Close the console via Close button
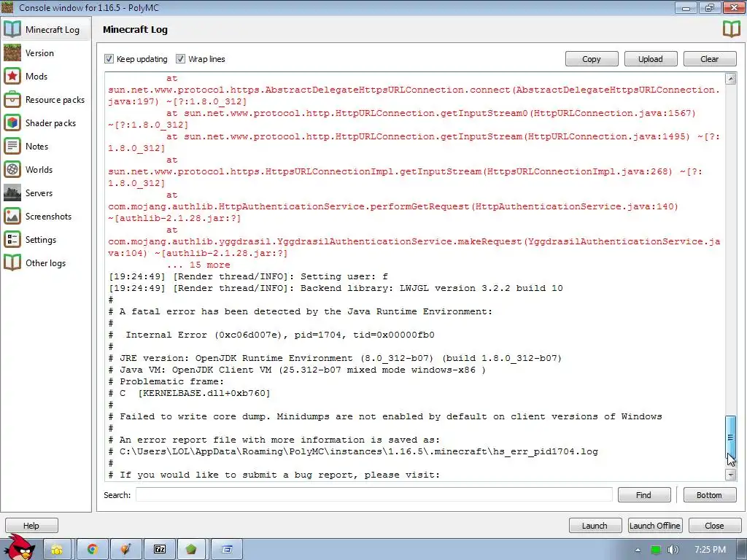This screenshot has width=747, height=560. tap(715, 526)
